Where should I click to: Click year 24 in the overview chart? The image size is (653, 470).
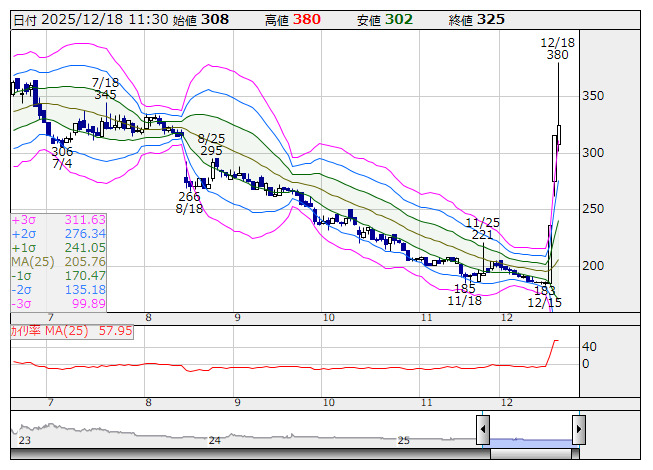coord(214,440)
